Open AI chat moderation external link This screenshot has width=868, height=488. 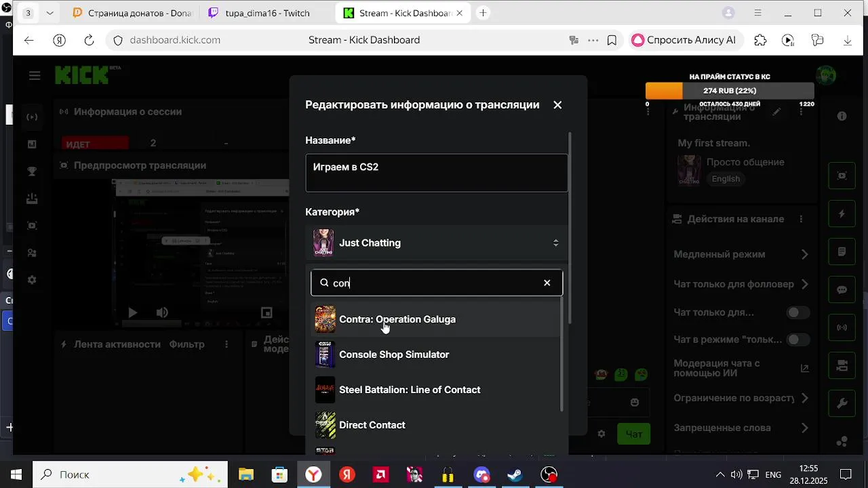805,368
